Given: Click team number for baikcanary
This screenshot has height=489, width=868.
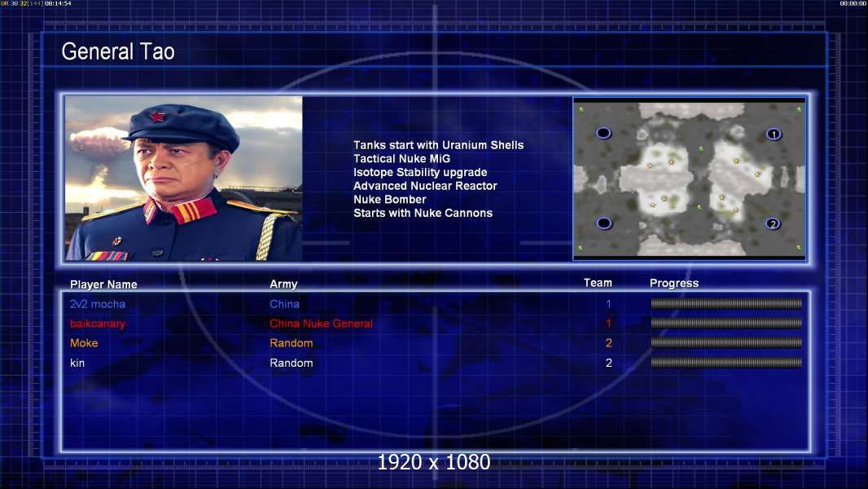Looking at the screenshot, I should (x=608, y=324).
